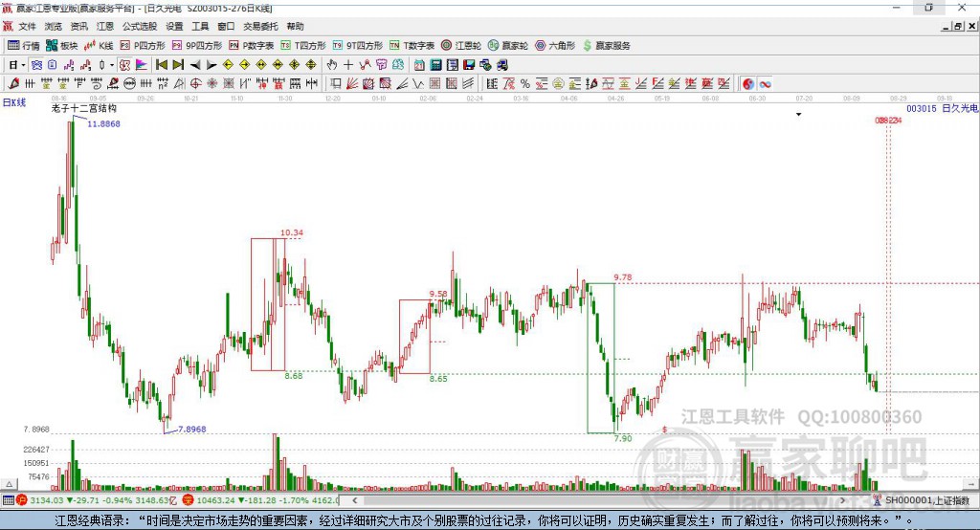Click the 日K线 chart label
Screen dimensions: 980x530
[13, 102]
